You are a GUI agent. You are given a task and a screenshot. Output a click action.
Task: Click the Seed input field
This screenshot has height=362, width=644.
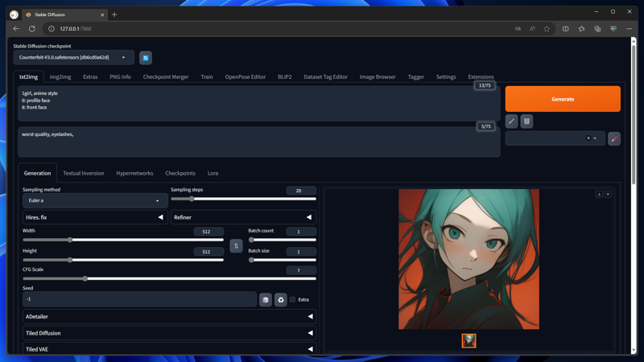point(139,299)
